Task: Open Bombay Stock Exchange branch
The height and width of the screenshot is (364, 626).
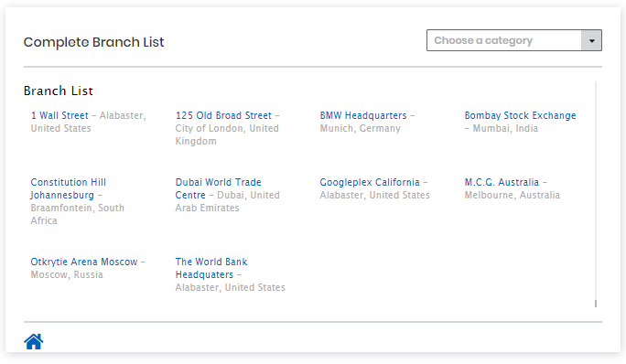Action: tap(520, 115)
